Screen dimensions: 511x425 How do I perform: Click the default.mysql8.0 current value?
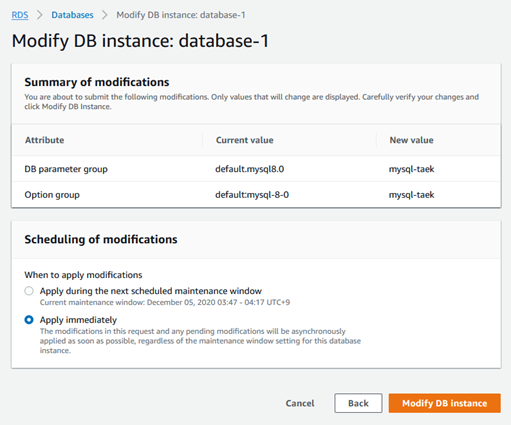(x=250, y=169)
